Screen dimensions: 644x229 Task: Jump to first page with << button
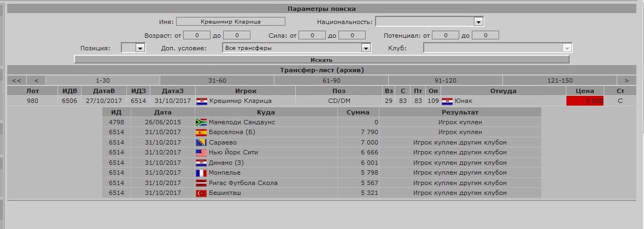17,81
